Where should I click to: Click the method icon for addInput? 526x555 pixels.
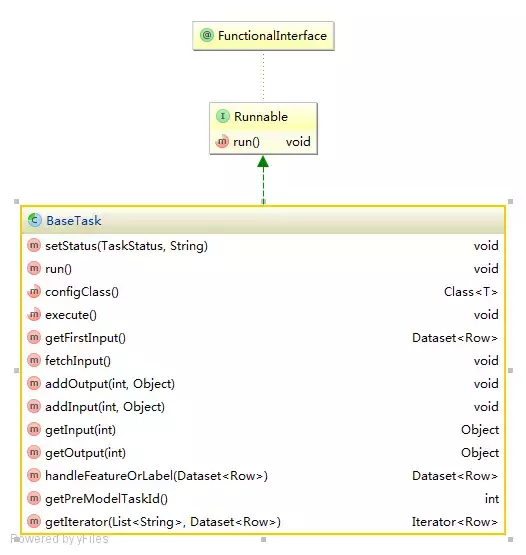(34, 406)
